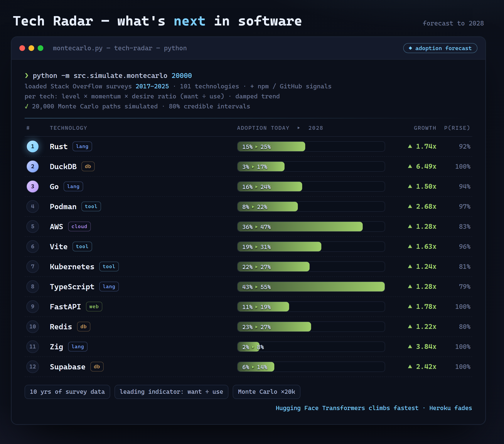Click the growth up-arrow in Rust row
Image resolution: width=504 pixels, height=444 pixels.
point(410,146)
